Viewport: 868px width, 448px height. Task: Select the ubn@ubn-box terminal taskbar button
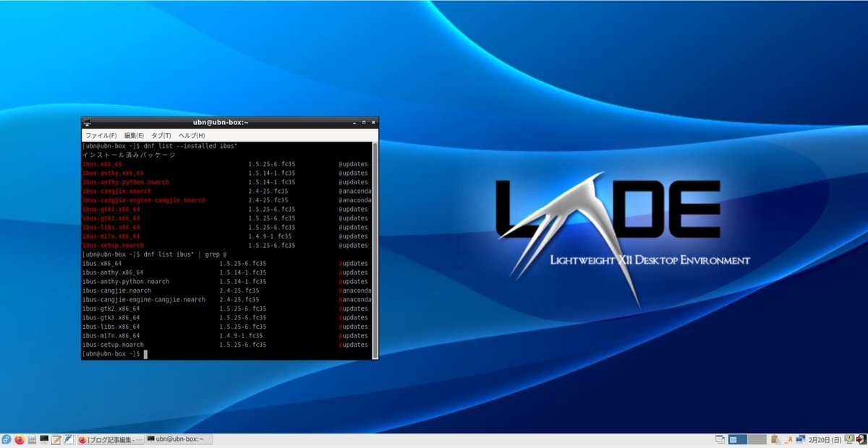coord(179,439)
